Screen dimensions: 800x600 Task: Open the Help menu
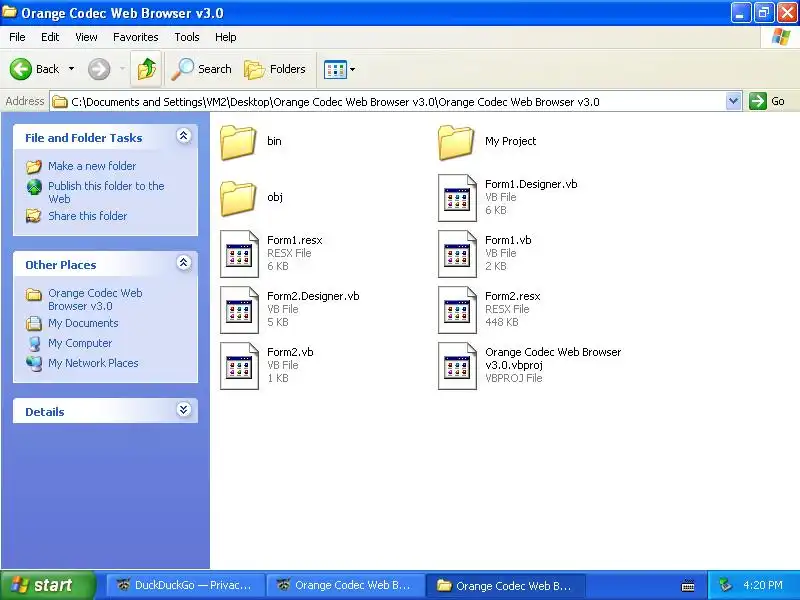[x=226, y=37]
